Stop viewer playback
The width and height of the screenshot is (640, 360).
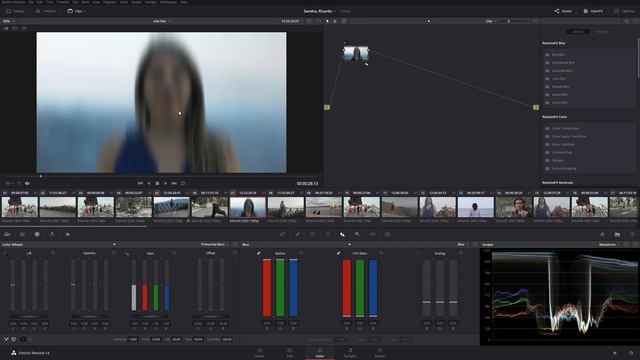[157, 184]
